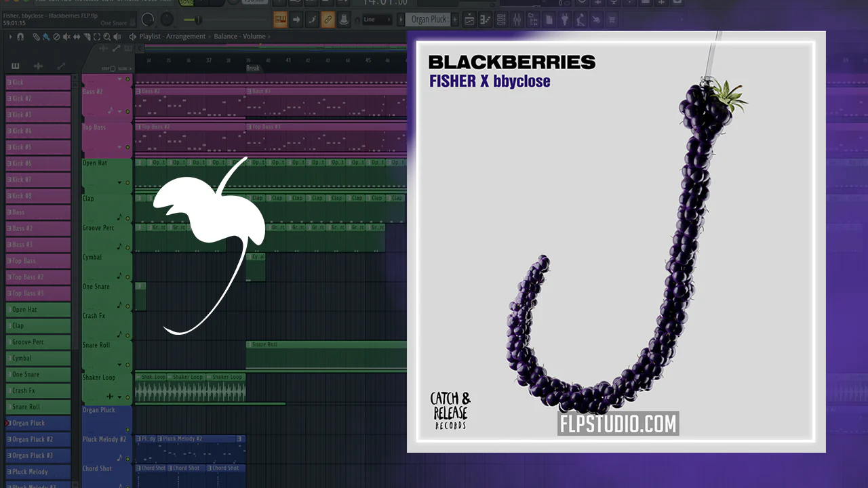The height and width of the screenshot is (488, 868).
Task: Expand the Shaker Loop track dropdown arrow
Action: [120, 397]
